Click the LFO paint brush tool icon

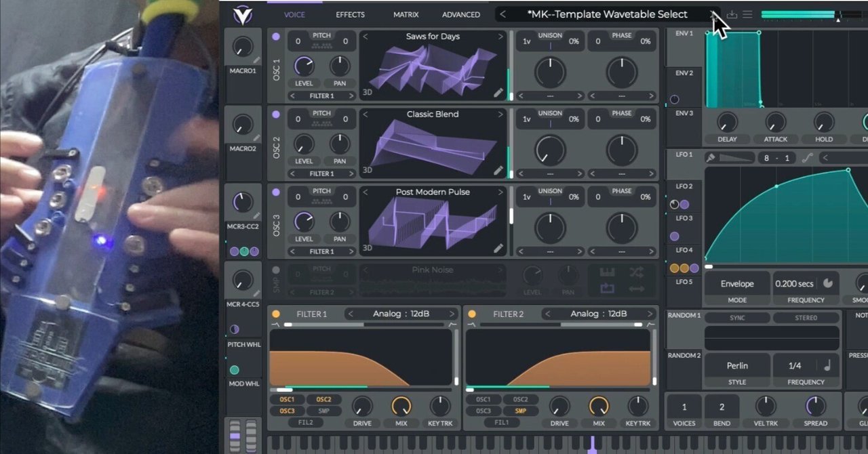pos(711,158)
